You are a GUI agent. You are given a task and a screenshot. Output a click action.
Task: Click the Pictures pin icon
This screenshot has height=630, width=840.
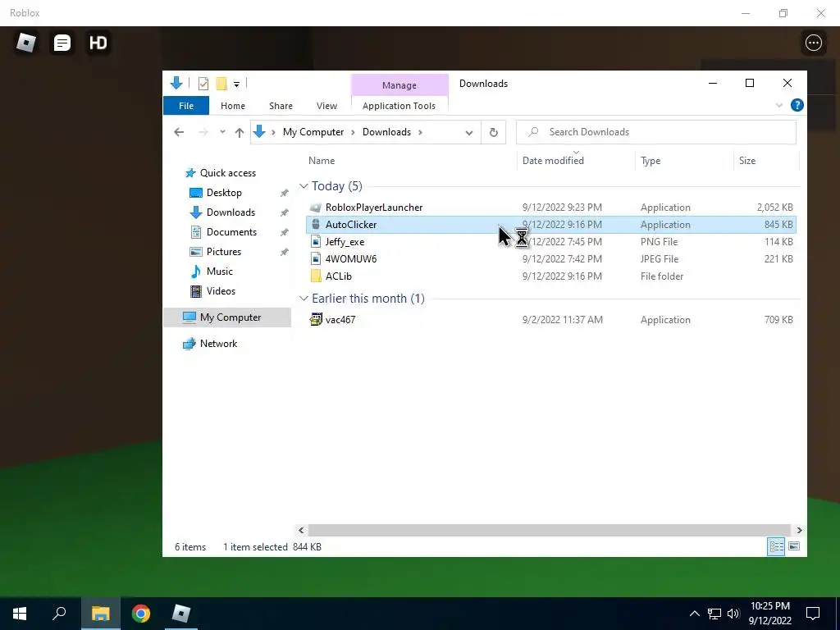(285, 252)
